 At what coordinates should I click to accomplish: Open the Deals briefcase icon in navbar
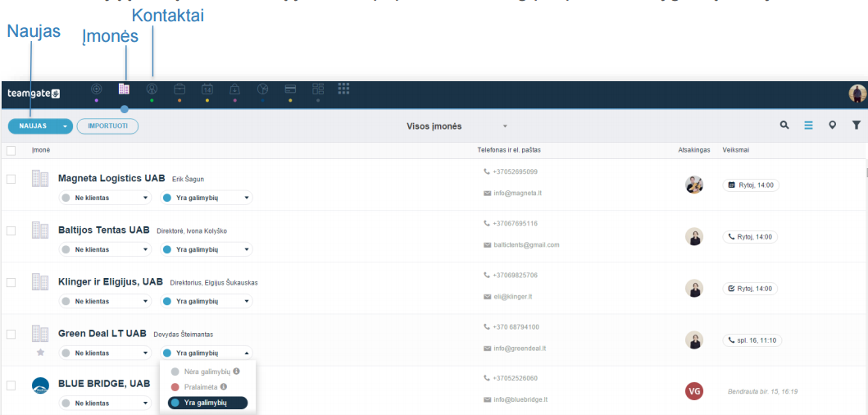(x=180, y=89)
